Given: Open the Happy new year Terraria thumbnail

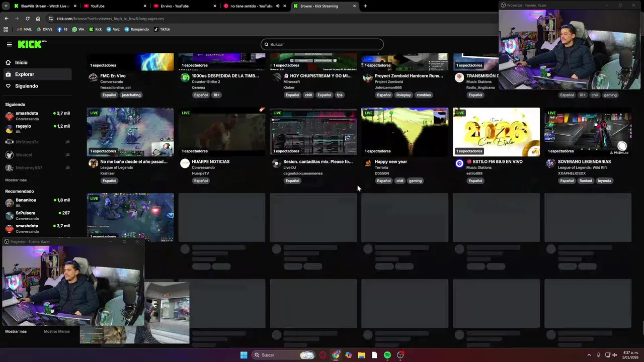Looking at the screenshot, I should (x=405, y=132).
